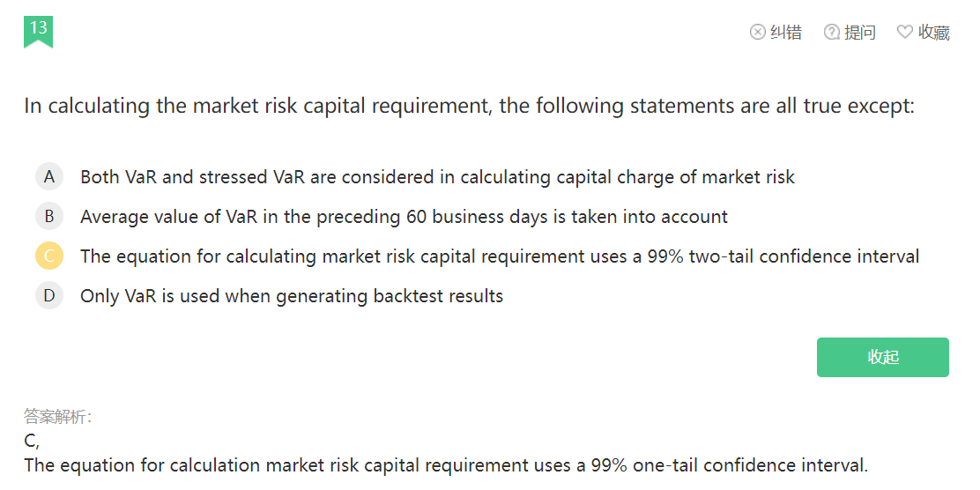Image resolution: width=980 pixels, height=490 pixels.
Task: Open the 提问 ask-a-question link
Action: (x=859, y=33)
